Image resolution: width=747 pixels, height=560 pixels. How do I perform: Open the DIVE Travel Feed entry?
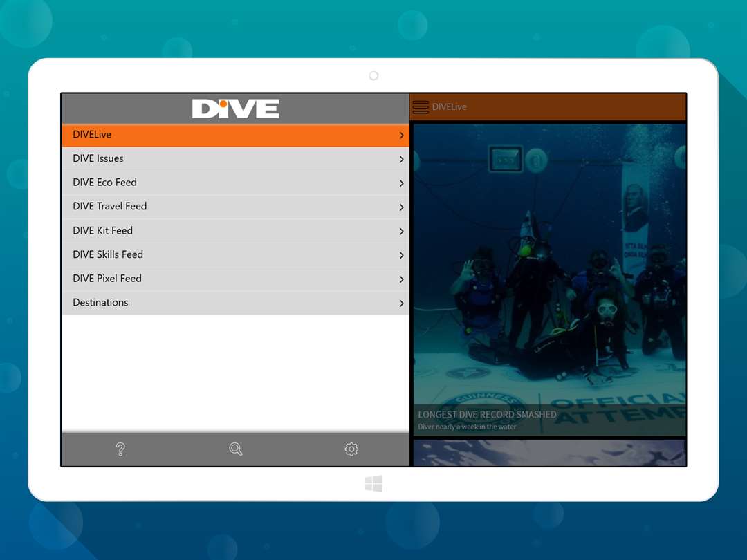[x=235, y=207]
